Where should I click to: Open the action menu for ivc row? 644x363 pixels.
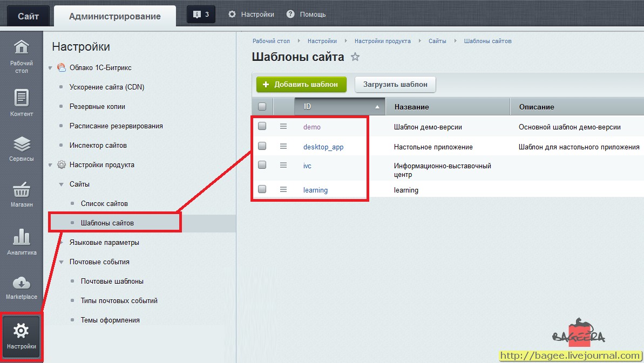coord(283,165)
